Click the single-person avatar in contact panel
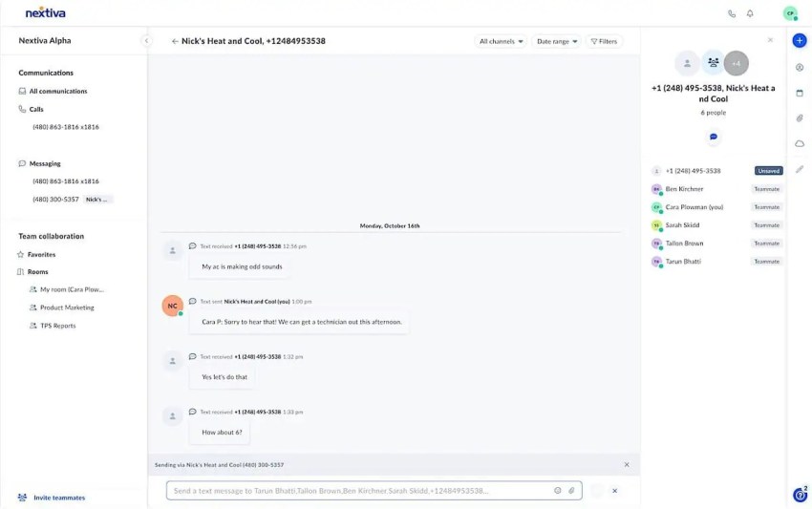Screen dimensions: 812x509 click(x=687, y=63)
